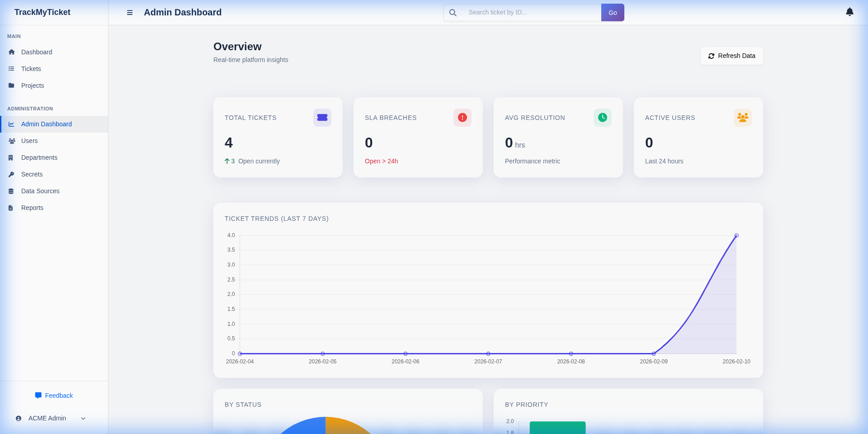Click the TrackMyTicket logo
The width and height of the screenshot is (868, 434).
[x=42, y=12]
